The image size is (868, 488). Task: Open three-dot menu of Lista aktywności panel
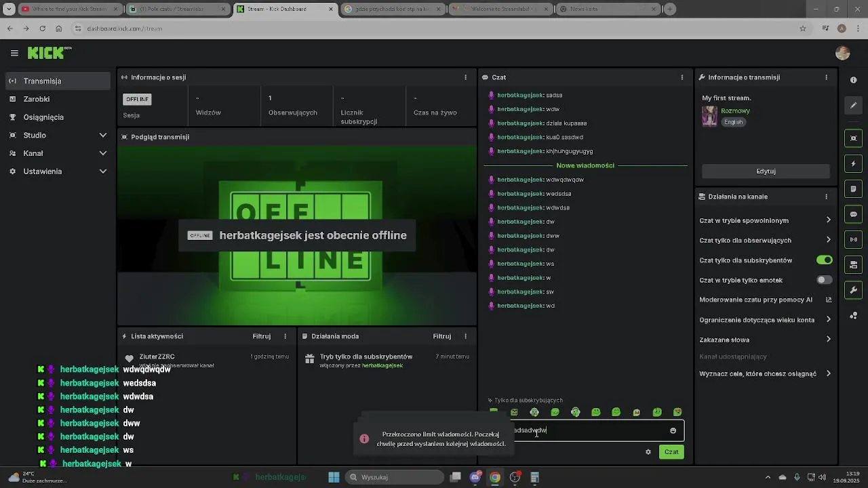click(x=285, y=336)
